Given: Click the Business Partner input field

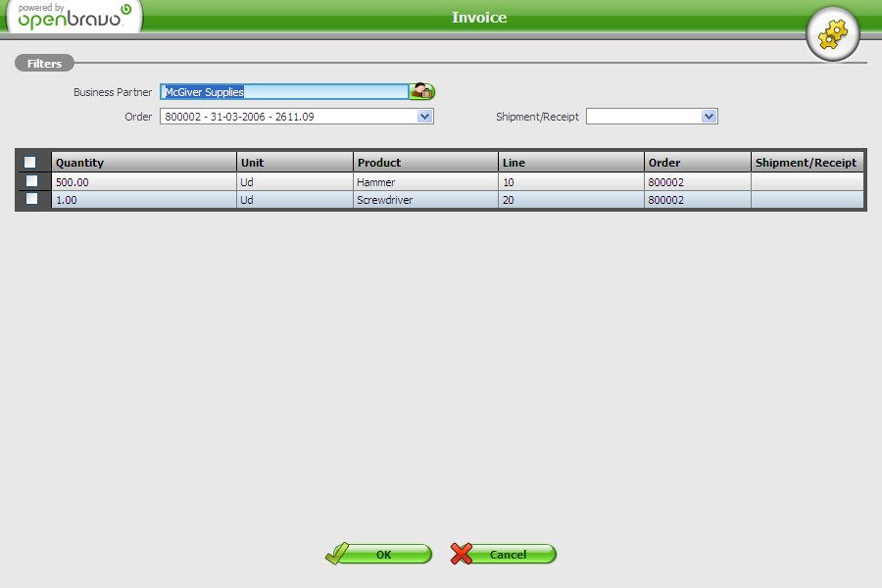Looking at the screenshot, I should click(x=284, y=92).
